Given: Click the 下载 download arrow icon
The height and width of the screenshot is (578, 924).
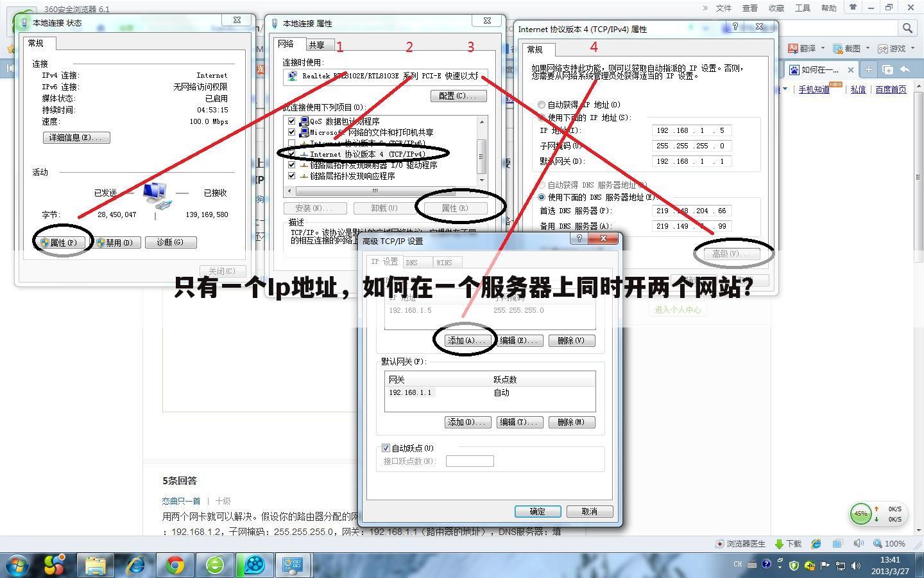Looking at the screenshot, I should click(x=778, y=543).
